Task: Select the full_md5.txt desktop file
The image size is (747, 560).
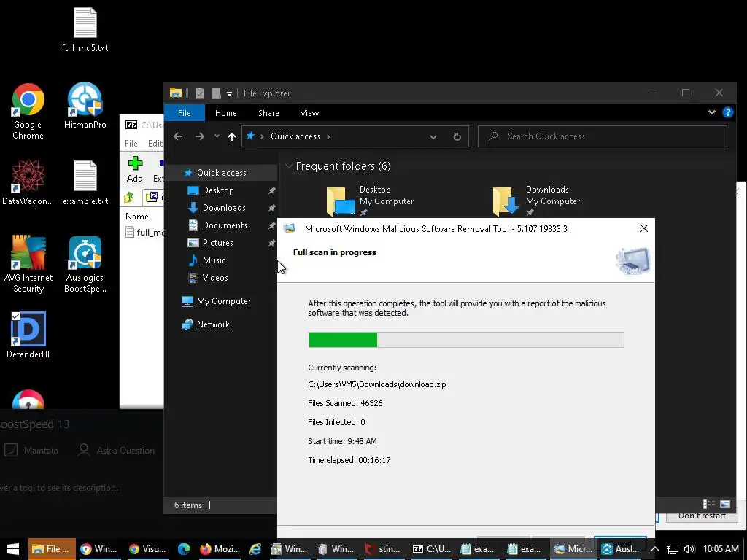Action: pos(85,29)
